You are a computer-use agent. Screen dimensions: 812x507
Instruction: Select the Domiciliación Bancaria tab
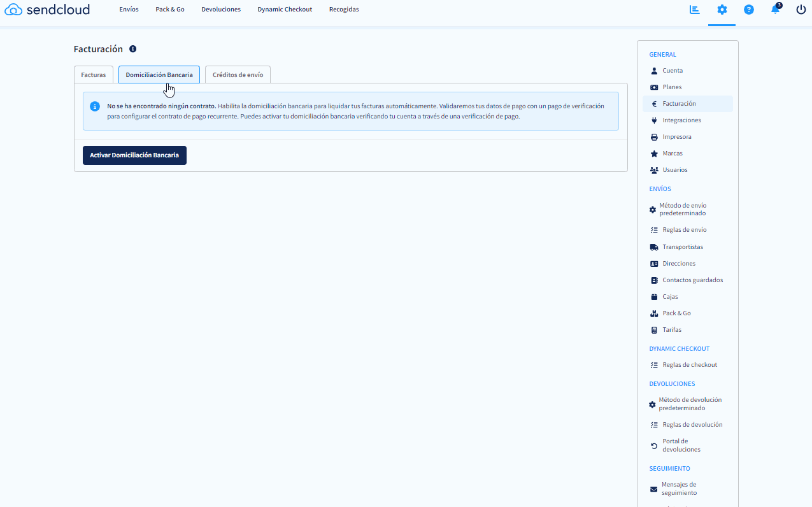[x=159, y=75]
